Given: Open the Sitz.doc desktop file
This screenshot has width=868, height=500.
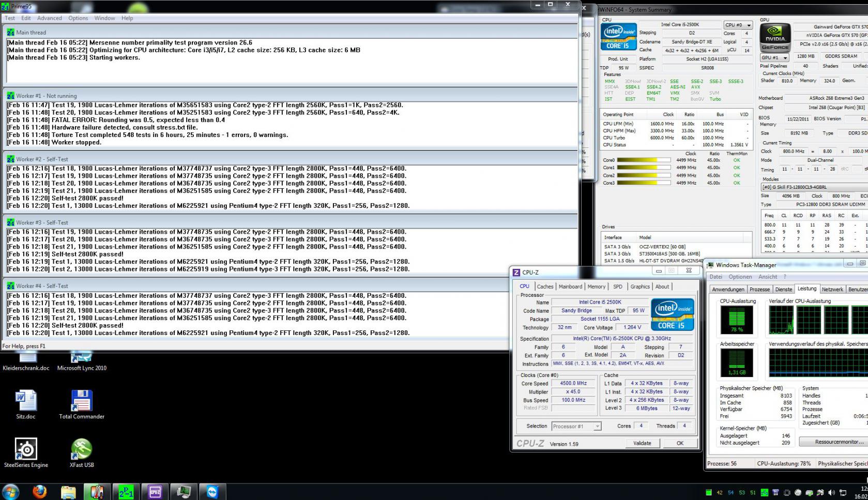Looking at the screenshot, I should (x=26, y=405).
